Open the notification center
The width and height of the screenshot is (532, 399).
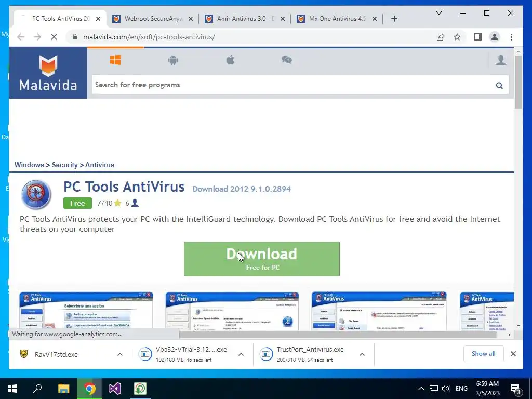pyautogui.click(x=516, y=389)
